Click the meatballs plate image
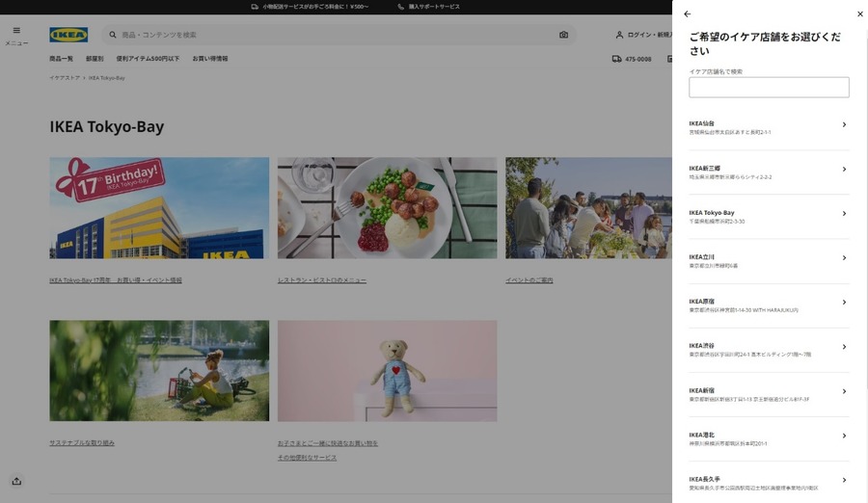 click(x=388, y=208)
